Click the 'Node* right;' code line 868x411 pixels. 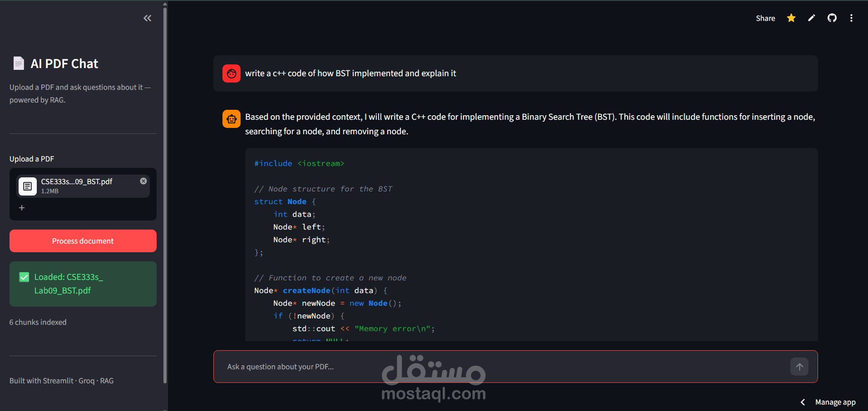pyautogui.click(x=301, y=240)
